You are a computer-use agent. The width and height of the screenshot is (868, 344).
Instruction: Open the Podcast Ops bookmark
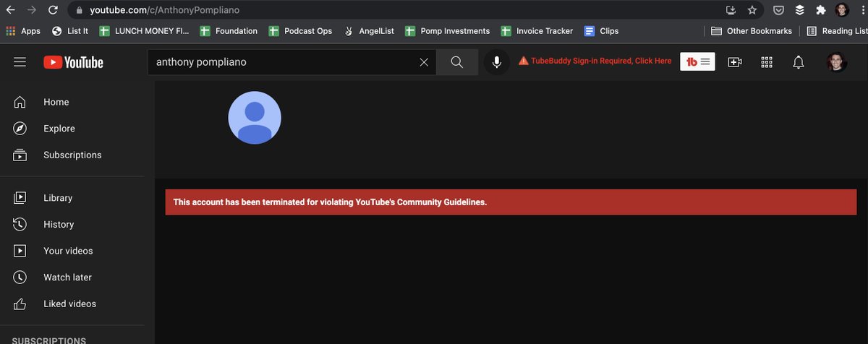300,31
